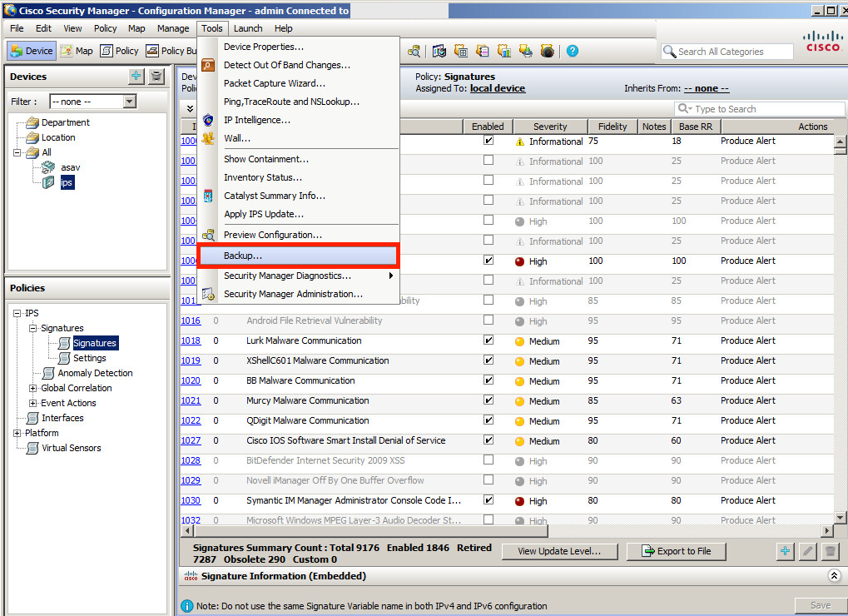Click the magnifier icon in Search All Categories

pyautogui.click(x=670, y=52)
